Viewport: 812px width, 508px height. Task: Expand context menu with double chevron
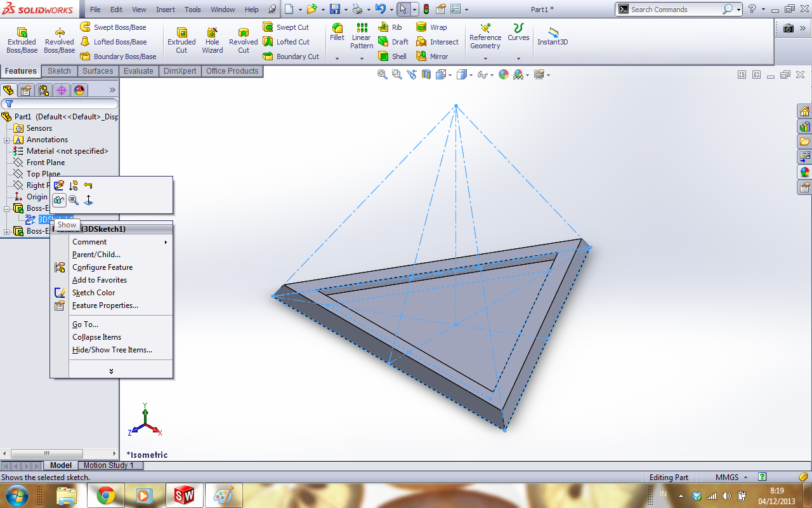point(112,371)
